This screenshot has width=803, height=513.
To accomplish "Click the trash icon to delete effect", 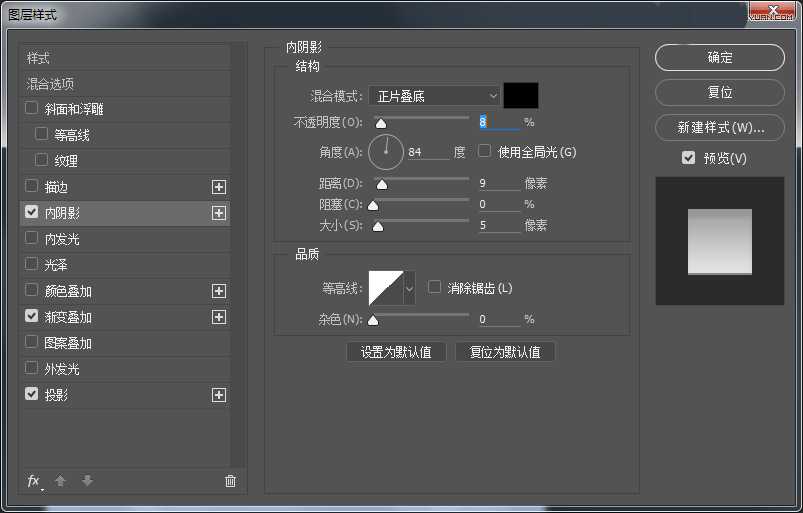I will [x=230, y=481].
